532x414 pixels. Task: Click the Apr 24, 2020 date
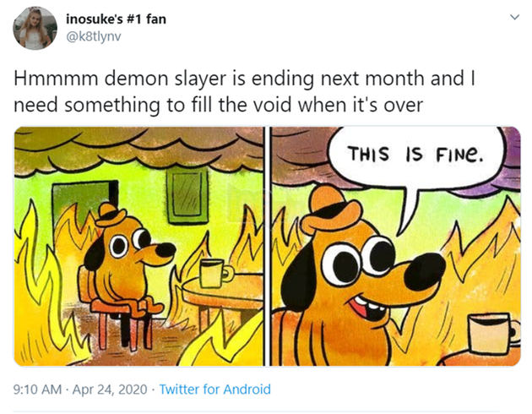point(114,389)
